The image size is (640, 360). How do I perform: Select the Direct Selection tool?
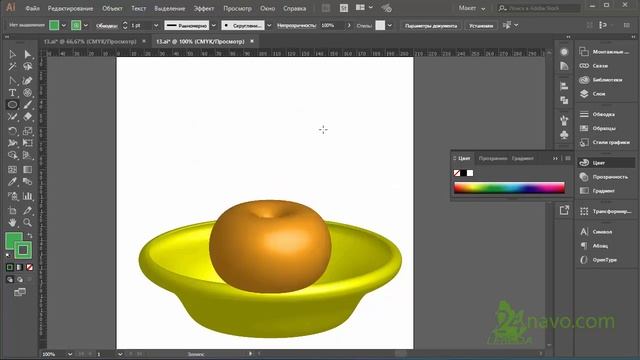pyautogui.click(x=27, y=54)
